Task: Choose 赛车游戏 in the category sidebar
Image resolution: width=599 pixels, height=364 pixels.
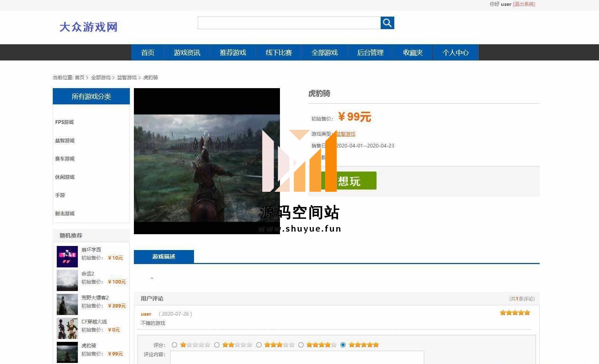Action: (x=65, y=159)
